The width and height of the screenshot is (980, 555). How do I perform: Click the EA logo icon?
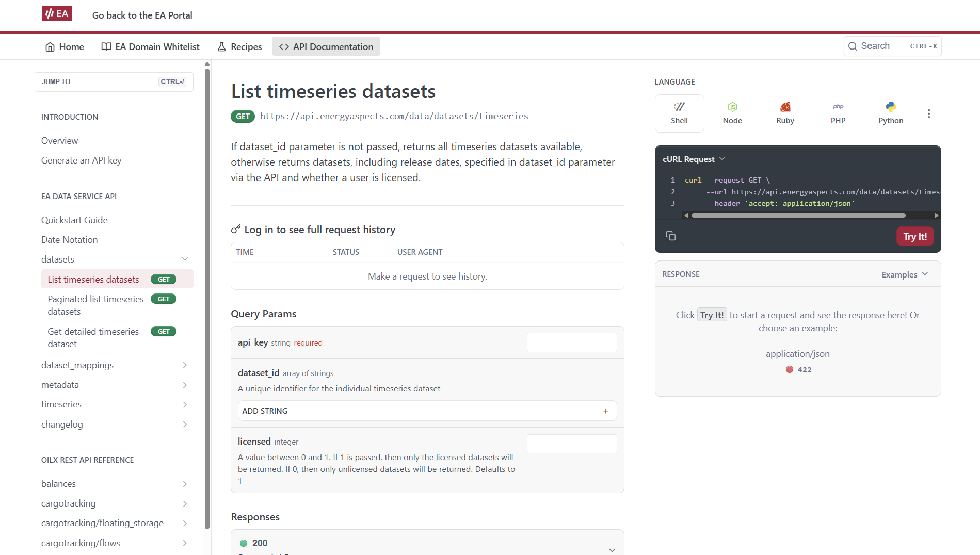[57, 14]
